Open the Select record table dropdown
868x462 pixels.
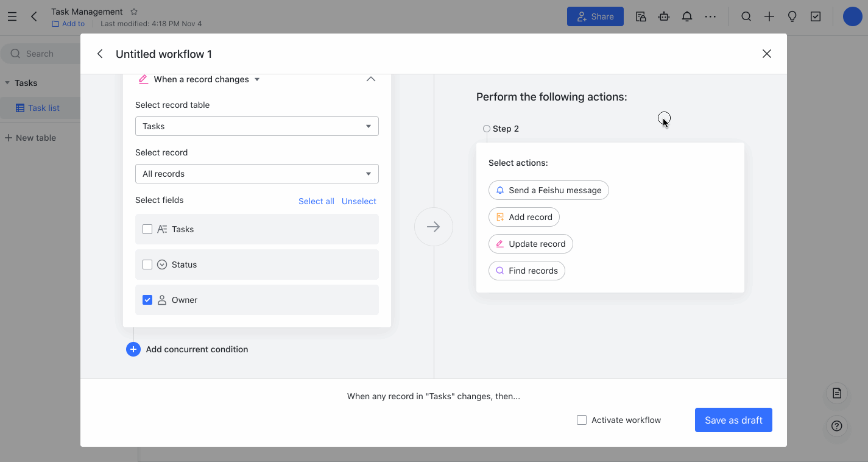pos(256,126)
